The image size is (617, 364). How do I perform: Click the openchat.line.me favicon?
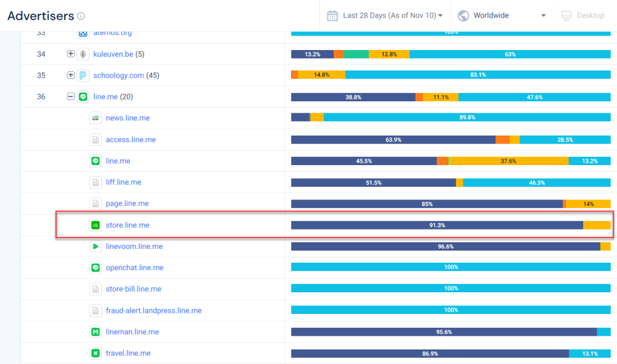[x=95, y=268]
